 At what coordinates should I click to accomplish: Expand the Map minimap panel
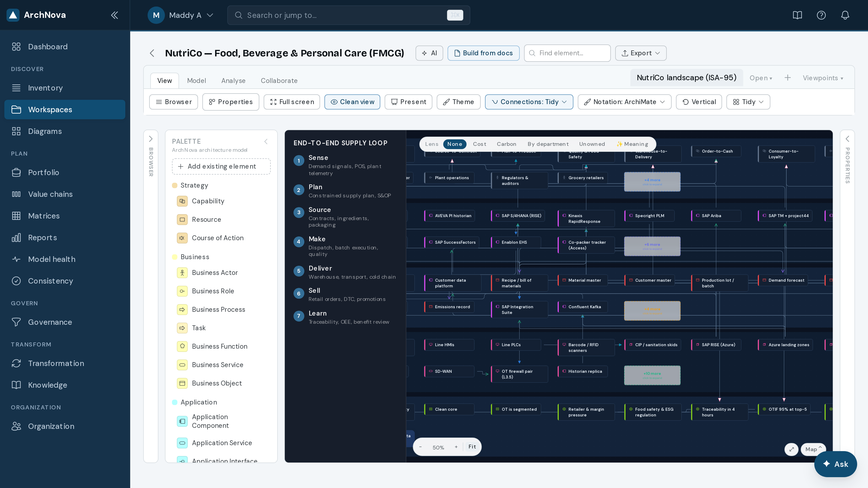(x=813, y=449)
